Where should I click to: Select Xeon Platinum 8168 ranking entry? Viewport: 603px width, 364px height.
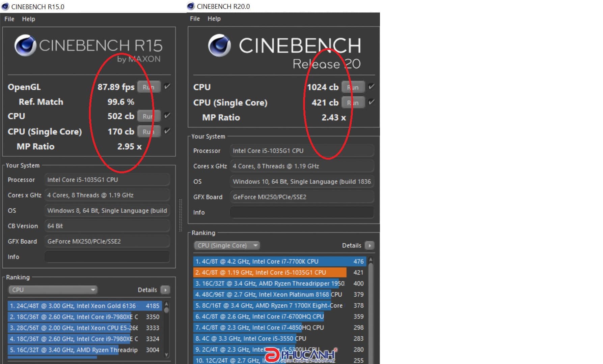pyautogui.click(x=279, y=294)
